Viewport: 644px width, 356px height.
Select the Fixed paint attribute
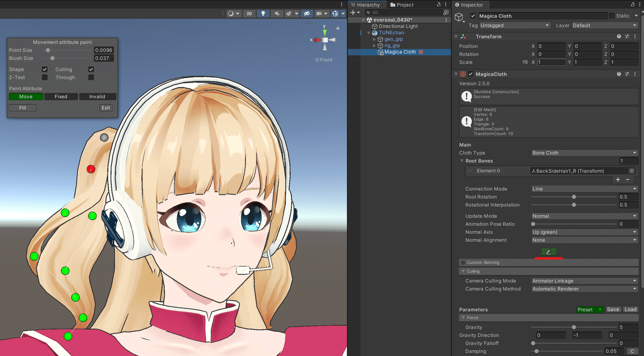coord(61,97)
